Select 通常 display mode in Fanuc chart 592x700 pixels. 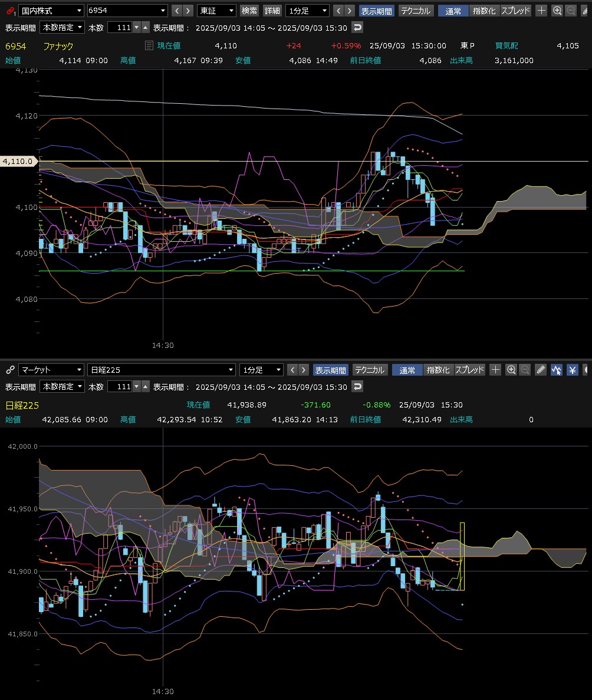point(453,10)
